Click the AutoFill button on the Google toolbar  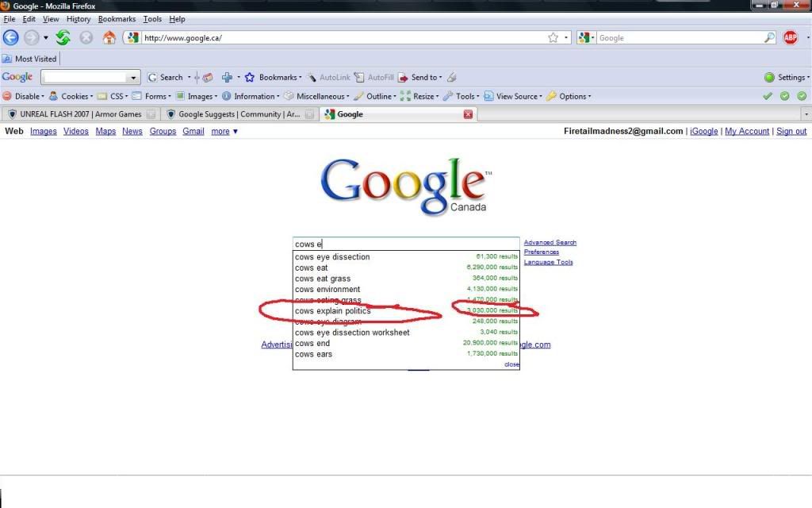374,77
